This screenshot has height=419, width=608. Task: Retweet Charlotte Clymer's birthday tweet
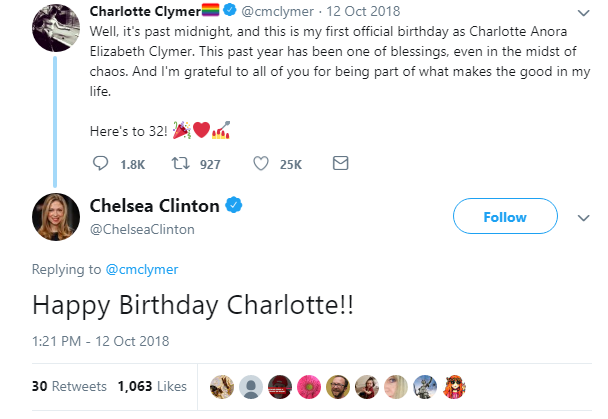tap(181, 163)
